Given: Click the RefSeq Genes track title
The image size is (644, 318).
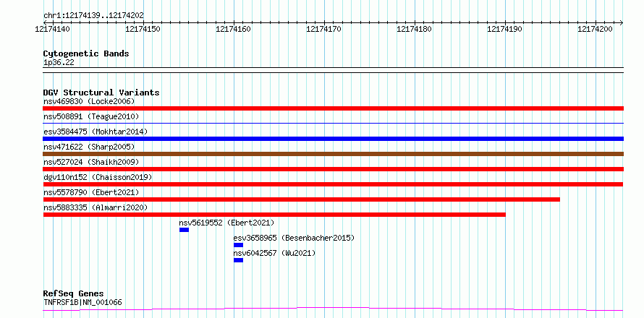Looking at the screenshot, I should 74,294.
